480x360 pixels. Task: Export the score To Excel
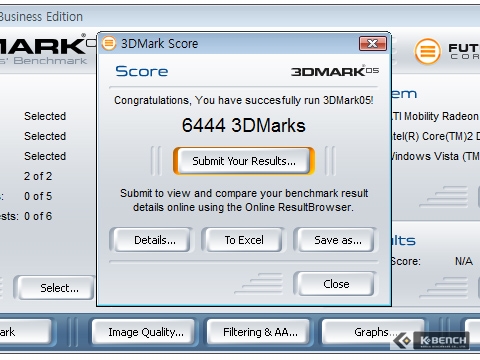(244, 240)
